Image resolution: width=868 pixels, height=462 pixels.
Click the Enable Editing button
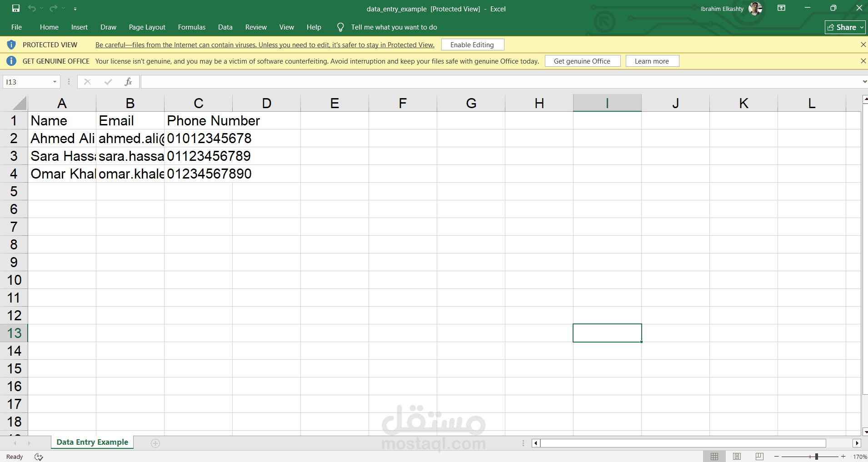[472, 45]
